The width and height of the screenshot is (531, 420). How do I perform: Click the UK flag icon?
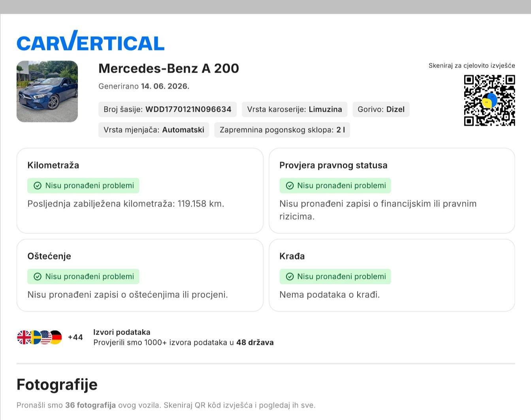tap(24, 337)
